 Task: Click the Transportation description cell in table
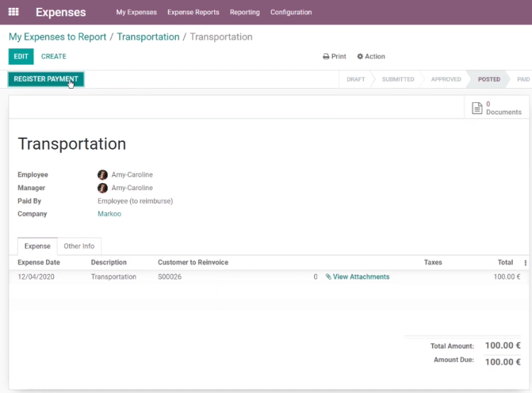tap(113, 277)
